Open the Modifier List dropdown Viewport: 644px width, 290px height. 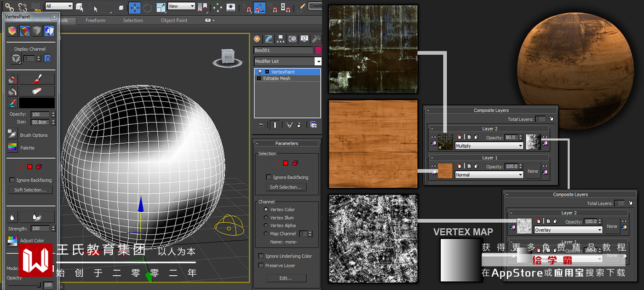tap(317, 61)
